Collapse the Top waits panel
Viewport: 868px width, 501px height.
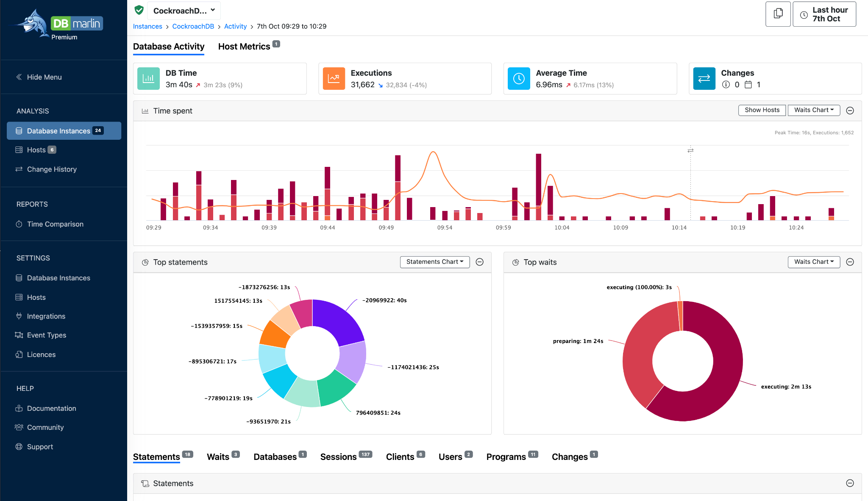pos(850,262)
